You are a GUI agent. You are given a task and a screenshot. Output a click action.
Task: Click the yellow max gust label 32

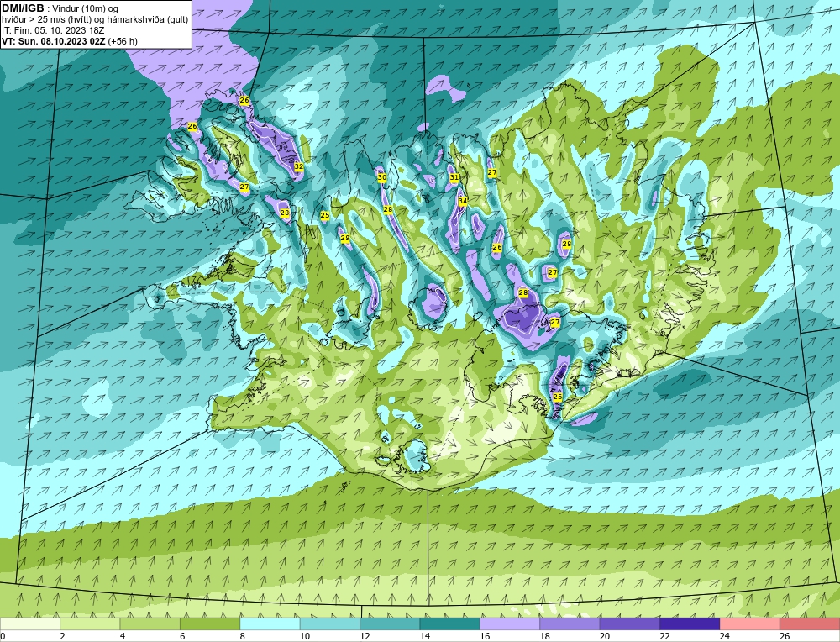click(x=299, y=166)
